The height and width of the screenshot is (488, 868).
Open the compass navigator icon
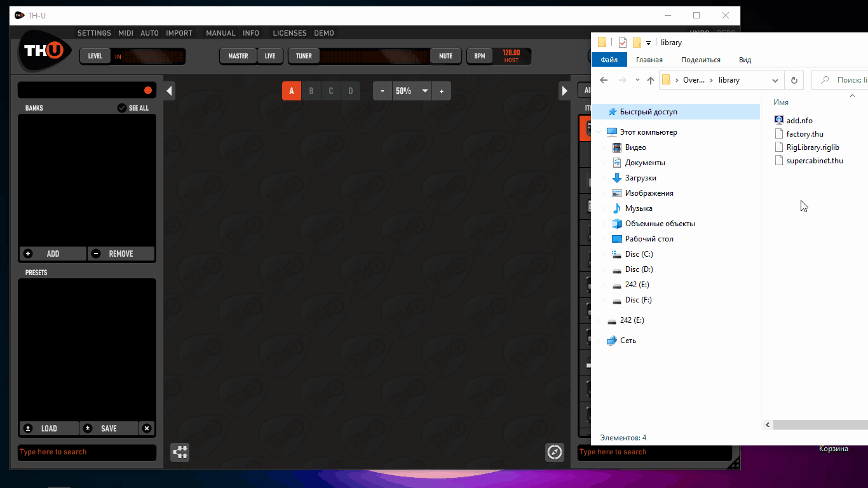[x=555, y=452]
